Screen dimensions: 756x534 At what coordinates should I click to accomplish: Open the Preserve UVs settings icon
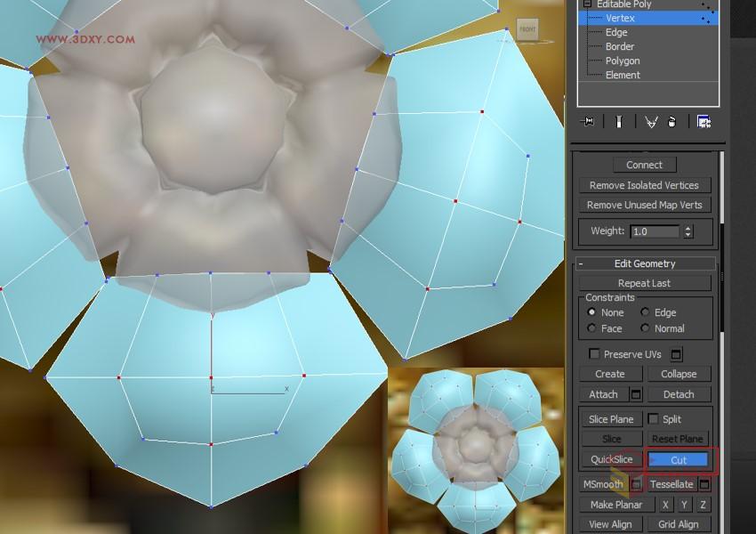tap(676, 354)
